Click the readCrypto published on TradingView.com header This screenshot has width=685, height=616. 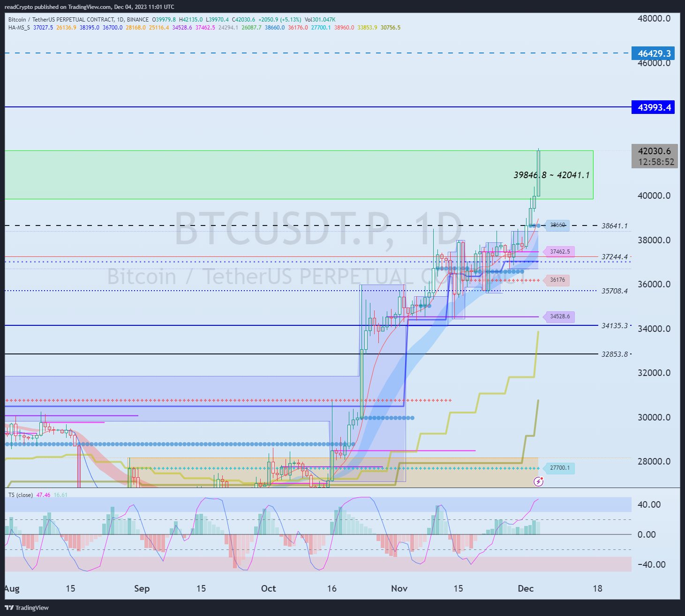tap(89, 7)
